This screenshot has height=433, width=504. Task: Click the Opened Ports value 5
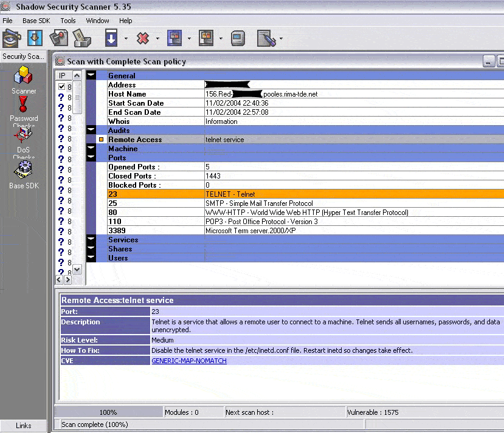tap(207, 167)
